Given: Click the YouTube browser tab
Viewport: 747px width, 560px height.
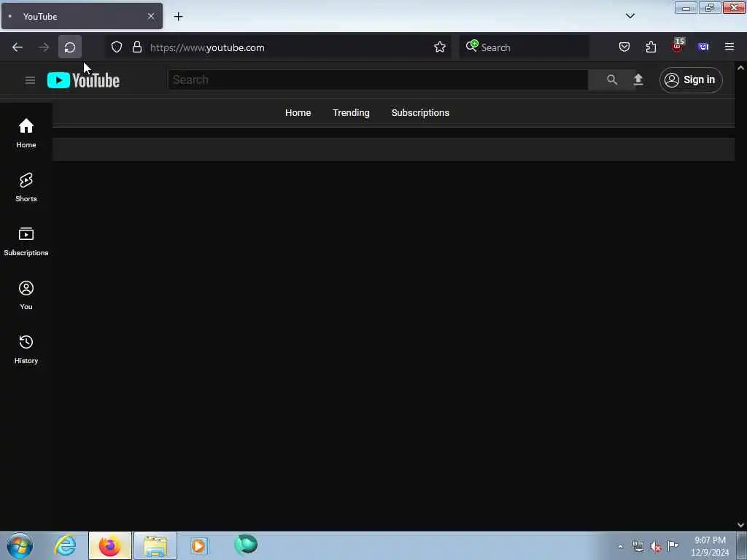Looking at the screenshot, I should click(x=82, y=16).
